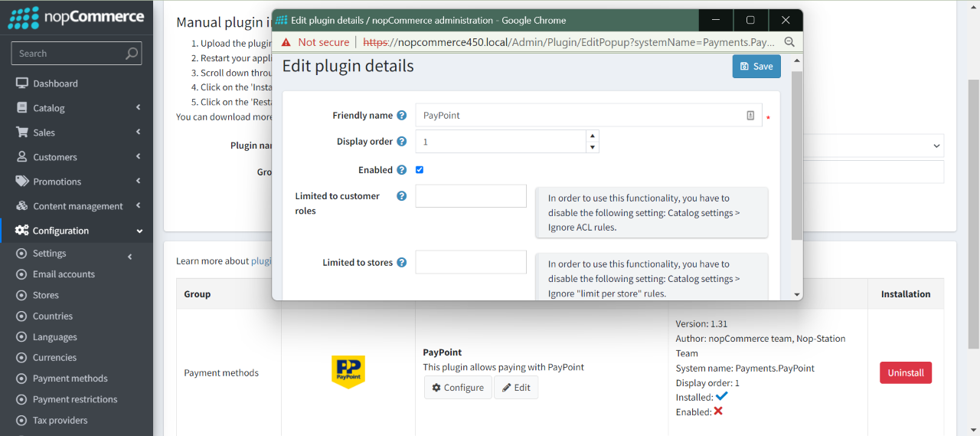Click the Limited to customer roles field
Image resolution: width=980 pixels, height=436 pixels.
pos(471,196)
